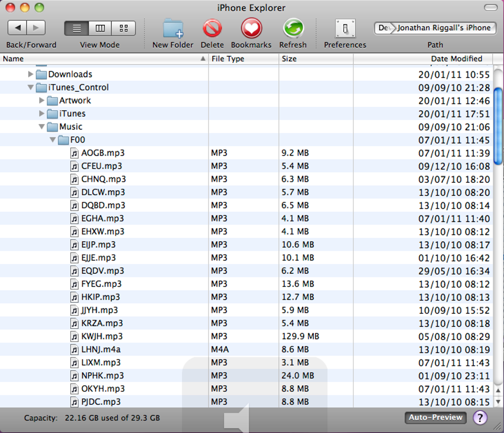The width and height of the screenshot is (504, 433).
Task: Toggle the Auto-Preview button
Action: click(x=435, y=417)
